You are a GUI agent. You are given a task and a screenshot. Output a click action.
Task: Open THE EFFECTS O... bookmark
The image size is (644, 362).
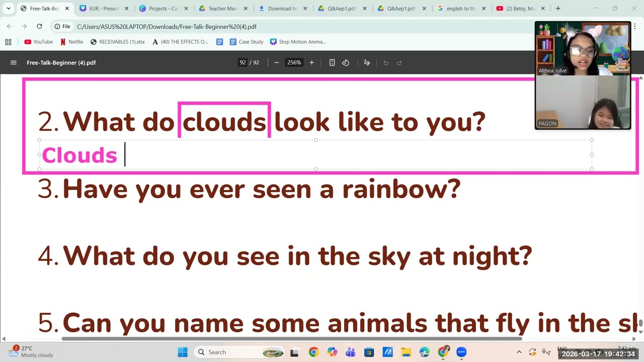180,42
